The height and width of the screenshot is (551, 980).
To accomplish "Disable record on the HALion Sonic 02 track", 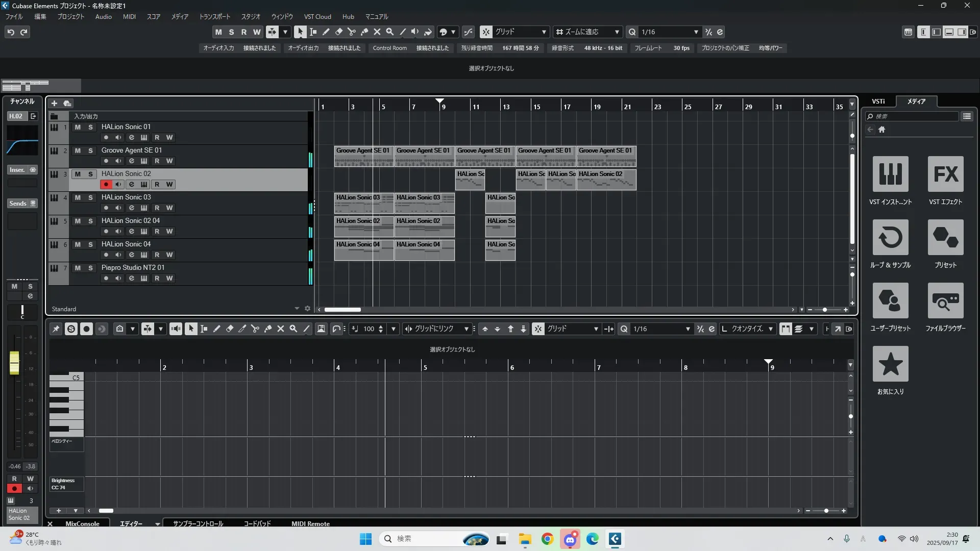I will (106, 184).
